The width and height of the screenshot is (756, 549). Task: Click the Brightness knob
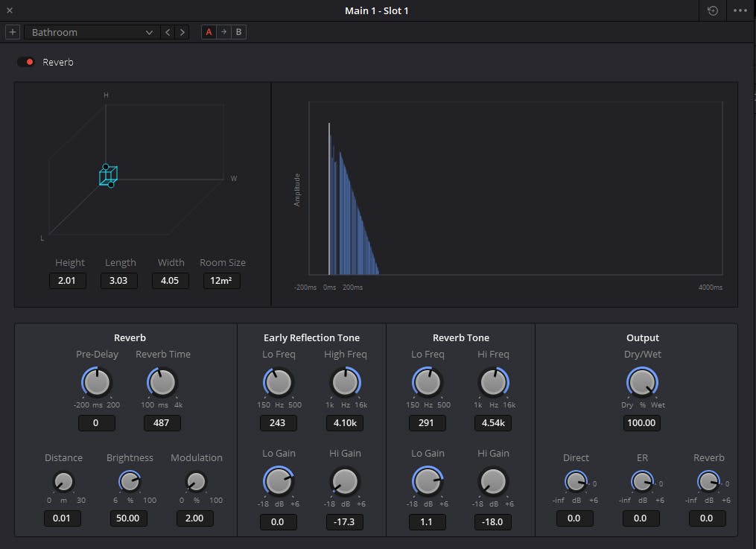pos(130,481)
